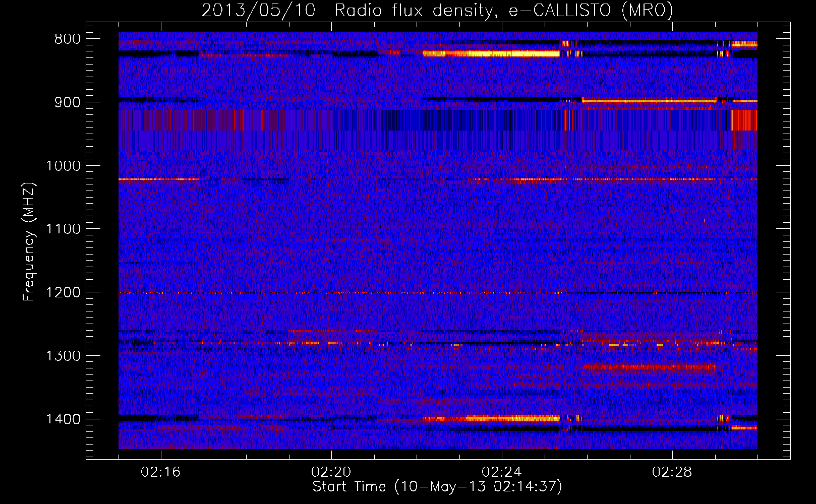Image resolution: width=816 pixels, height=504 pixels.
Task: Click the red emission band near 1320 MHz
Action: (650, 367)
